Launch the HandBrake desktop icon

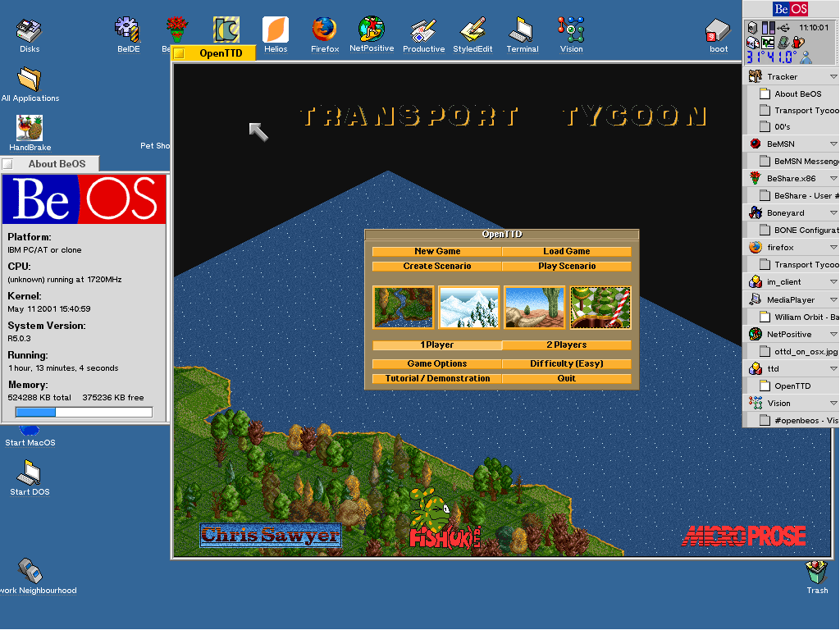click(30, 134)
